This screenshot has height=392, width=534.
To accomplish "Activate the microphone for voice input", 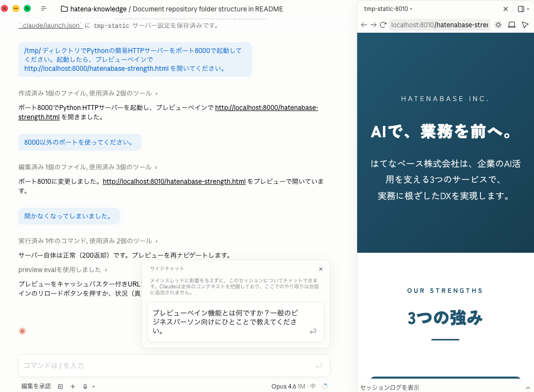I will point(84,387).
